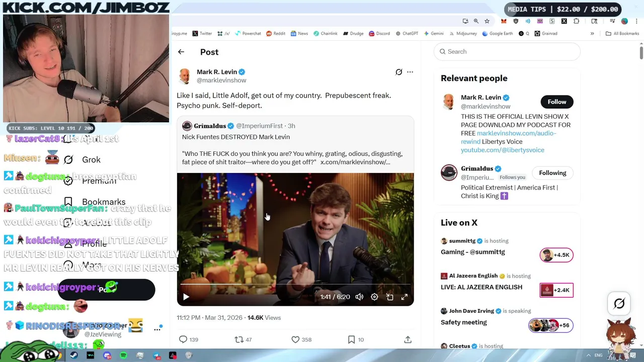This screenshot has width=644, height=362.
Task: Open Following button for Grimaldus
Action: [x=552, y=173]
